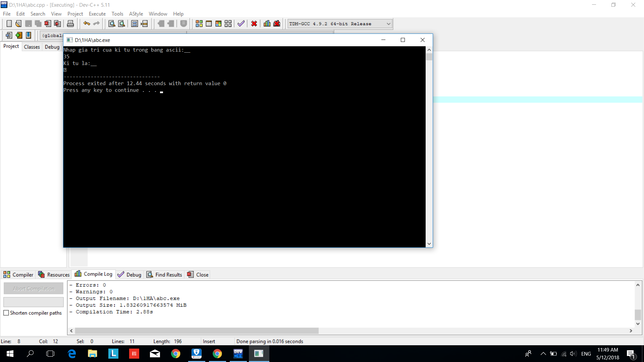644x362 pixels.
Task: Click the Insert green plus icon
Action: (19, 35)
